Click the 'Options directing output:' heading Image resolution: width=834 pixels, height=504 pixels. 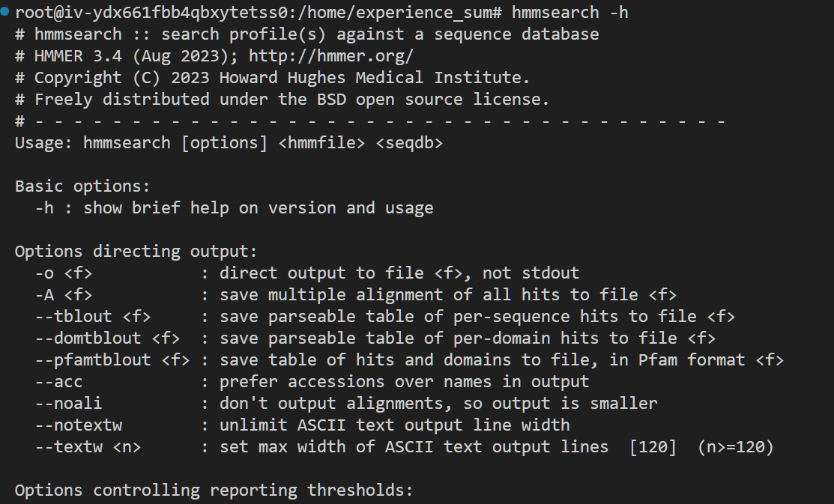[x=136, y=252]
